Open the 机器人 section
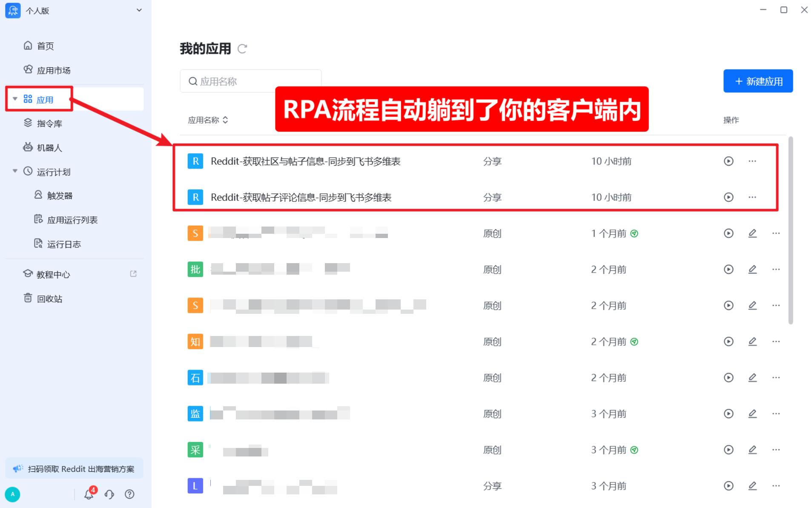The image size is (812, 508). pos(43,147)
